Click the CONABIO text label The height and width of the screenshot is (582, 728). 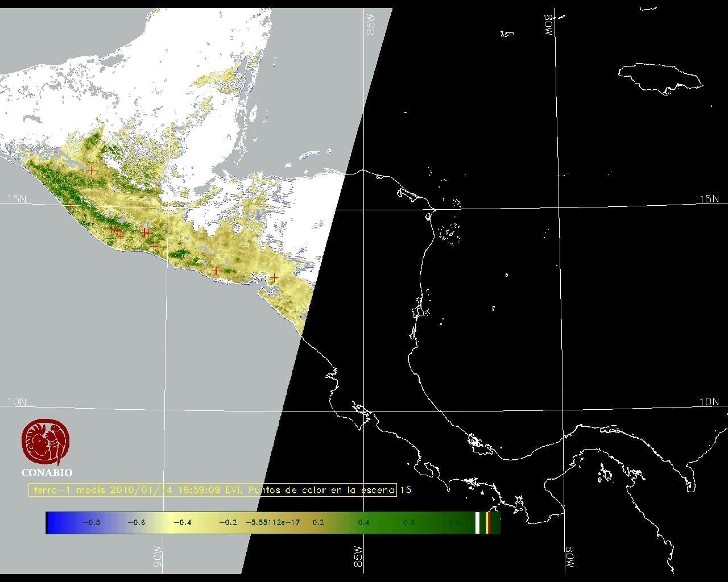coord(47,472)
